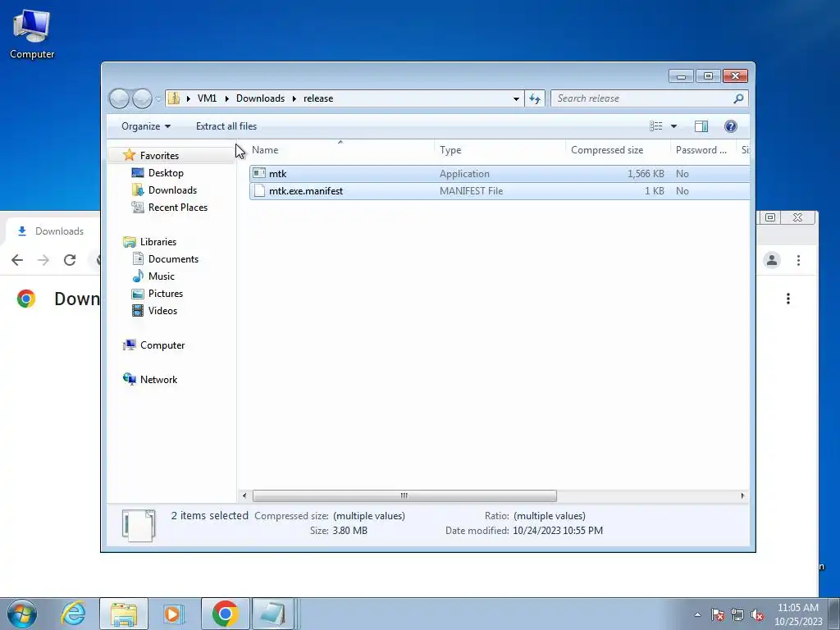This screenshot has height=630, width=840.
Task: Expand the arrow after Downloads breadcrumb
Action: coord(294,98)
